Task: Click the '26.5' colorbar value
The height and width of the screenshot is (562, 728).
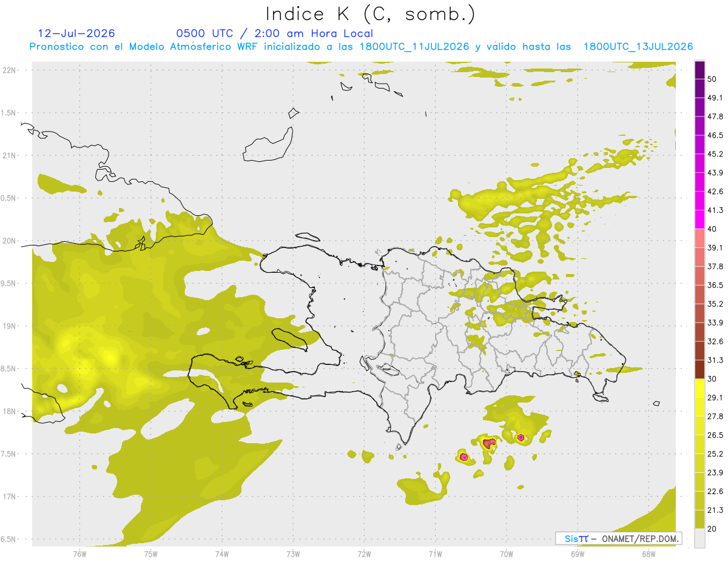Action: pyautogui.click(x=715, y=435)
